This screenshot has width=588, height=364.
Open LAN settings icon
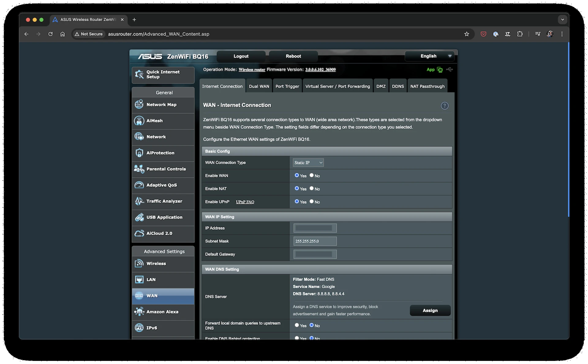tap(139, 280)
